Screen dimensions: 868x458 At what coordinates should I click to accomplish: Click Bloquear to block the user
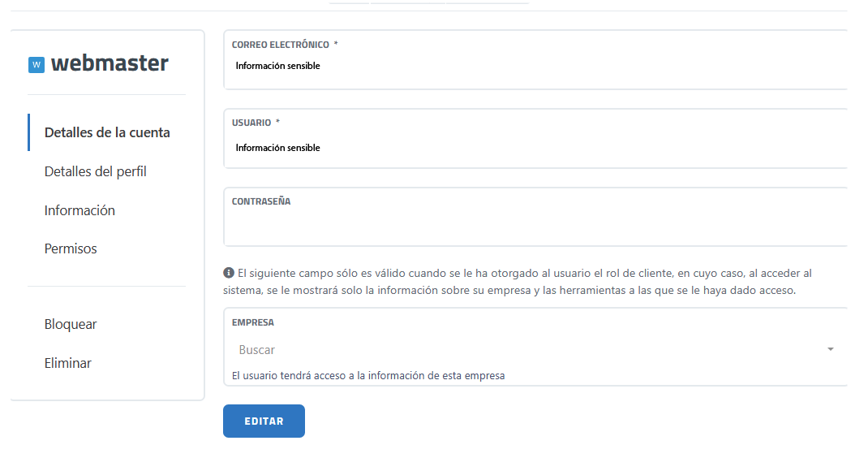click(x=71, y=324)
